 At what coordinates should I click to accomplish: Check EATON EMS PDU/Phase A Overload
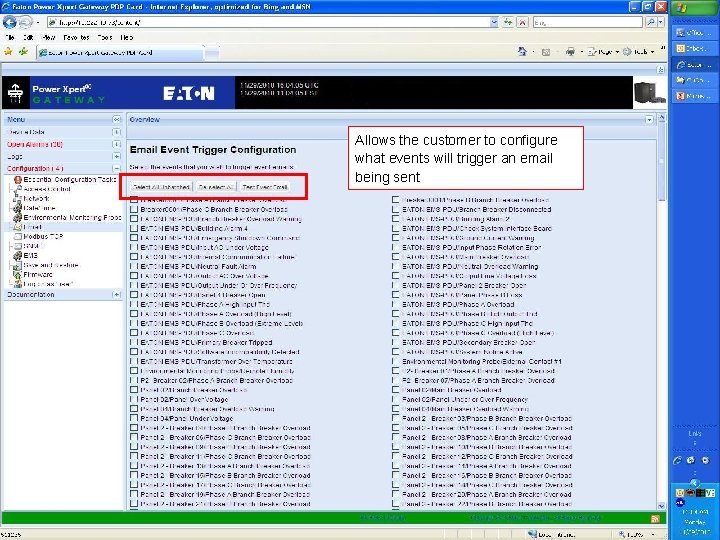pyautogui.click(x=396, y=304)
